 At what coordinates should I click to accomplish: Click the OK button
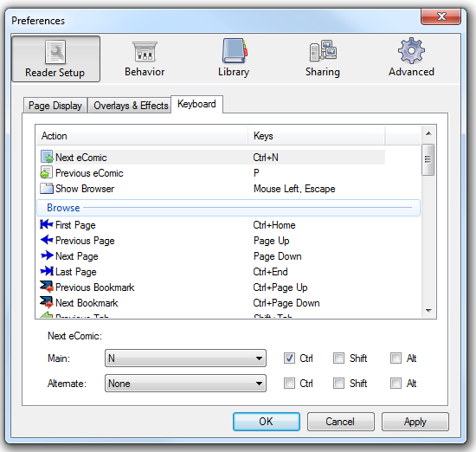(267, 422)
